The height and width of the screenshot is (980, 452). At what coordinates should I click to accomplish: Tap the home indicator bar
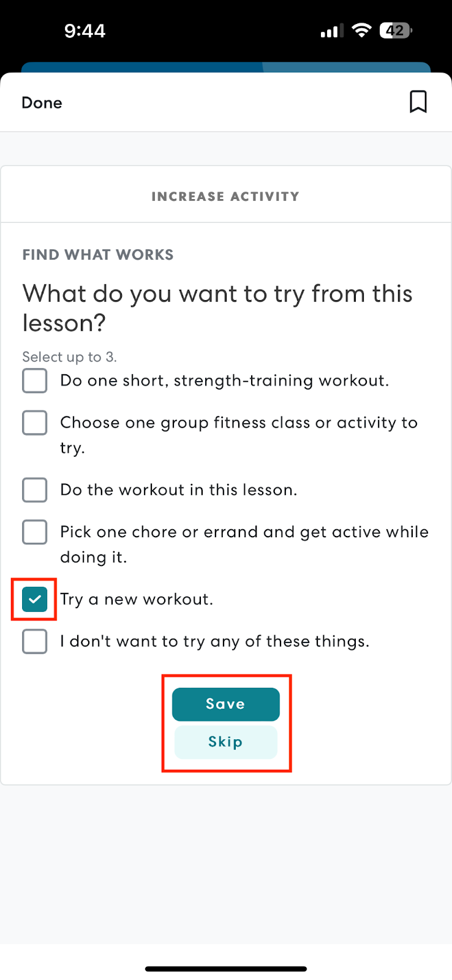(226, 969)
